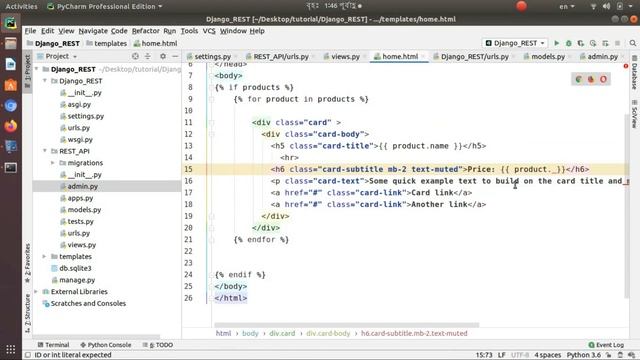Open the Django_REST run configuration dropdown

point(515,43)
